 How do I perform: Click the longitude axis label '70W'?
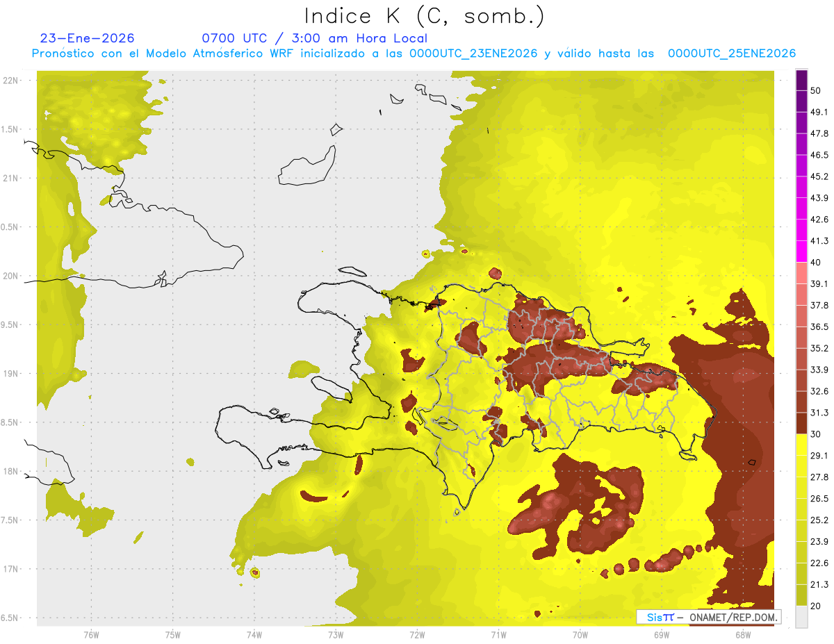click(580, 635)
